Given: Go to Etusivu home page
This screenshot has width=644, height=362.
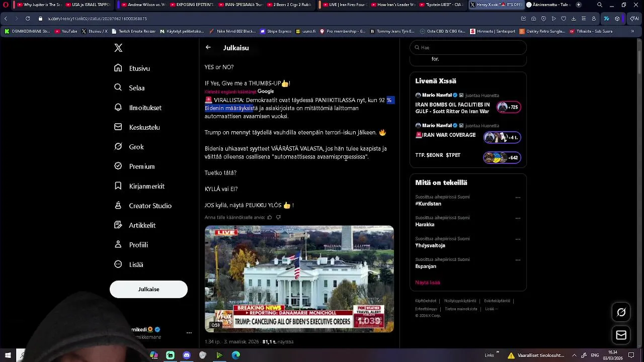Looking at the screenshot, I should (132, 68).
